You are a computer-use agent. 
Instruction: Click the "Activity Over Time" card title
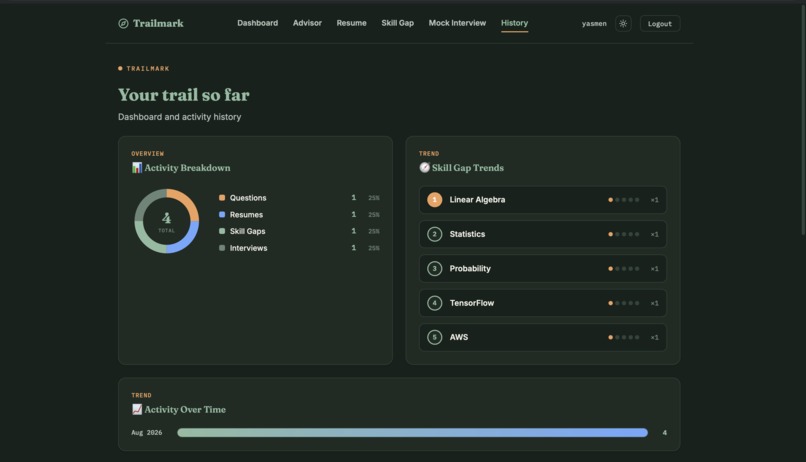(185, 409)
